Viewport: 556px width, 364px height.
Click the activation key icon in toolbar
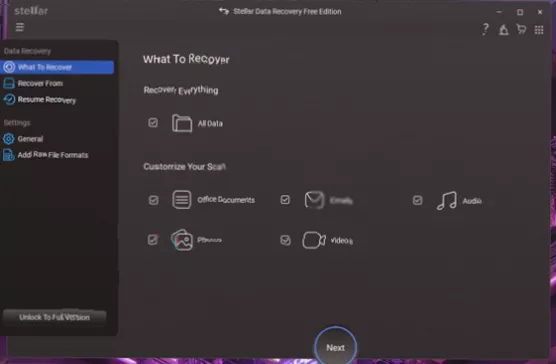point(504,30)
